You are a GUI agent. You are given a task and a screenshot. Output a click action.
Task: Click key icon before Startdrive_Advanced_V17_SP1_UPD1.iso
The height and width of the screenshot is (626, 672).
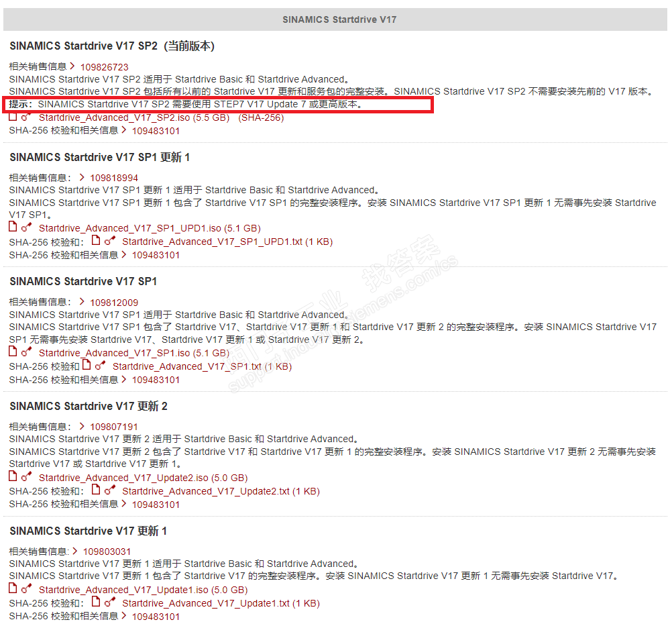[26, 227]
